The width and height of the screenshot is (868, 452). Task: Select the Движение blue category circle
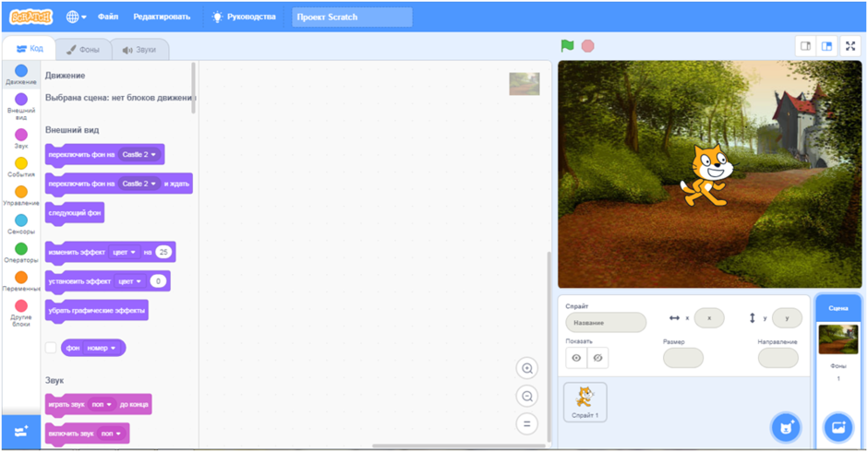(21, 70)
